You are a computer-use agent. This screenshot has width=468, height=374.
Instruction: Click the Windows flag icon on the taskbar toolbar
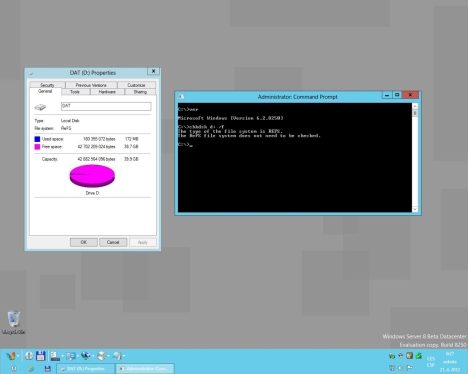(11, 356)
